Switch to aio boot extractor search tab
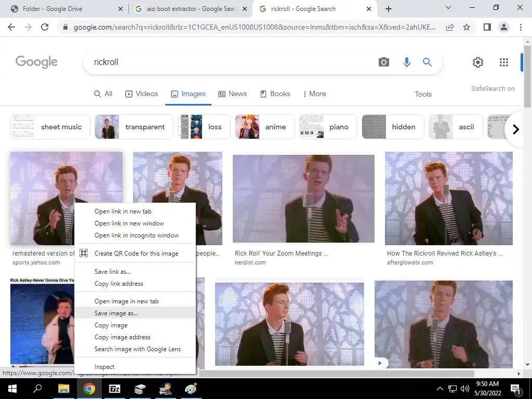Viewport: 532px width, 399px height. tap(191, 9)
